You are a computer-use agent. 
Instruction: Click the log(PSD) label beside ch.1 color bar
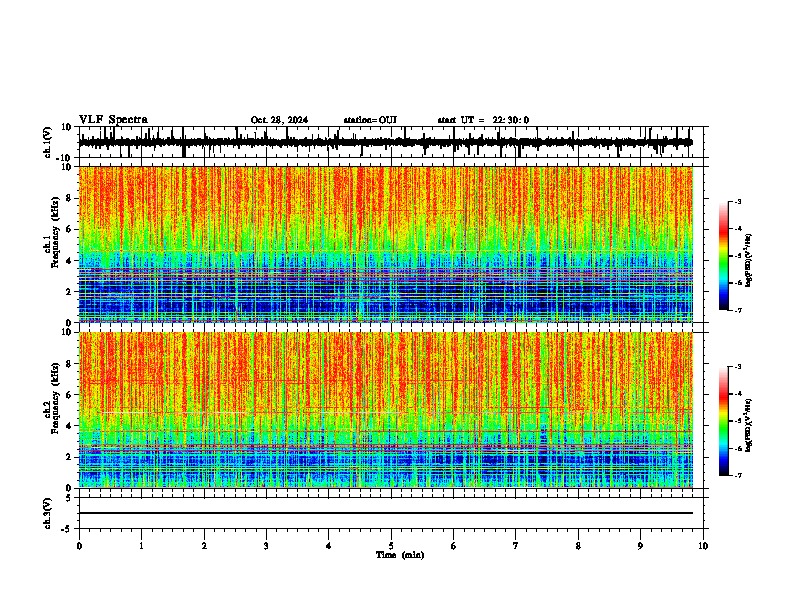748,260
